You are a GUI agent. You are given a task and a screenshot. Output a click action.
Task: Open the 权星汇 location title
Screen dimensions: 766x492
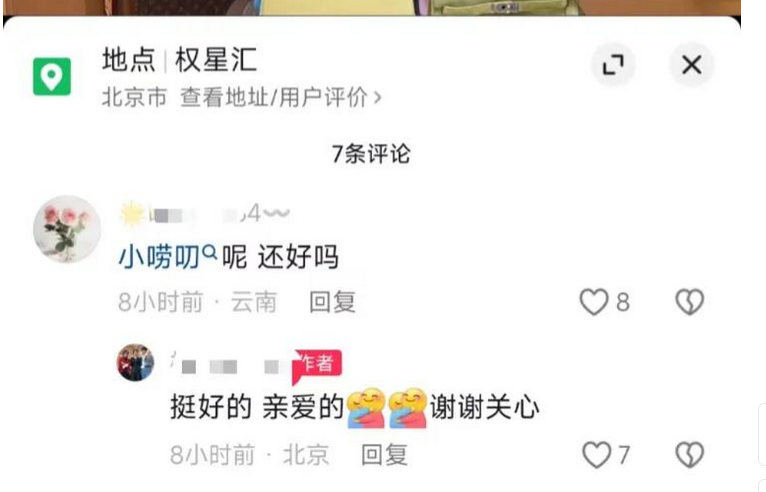(x=215, y=60)
